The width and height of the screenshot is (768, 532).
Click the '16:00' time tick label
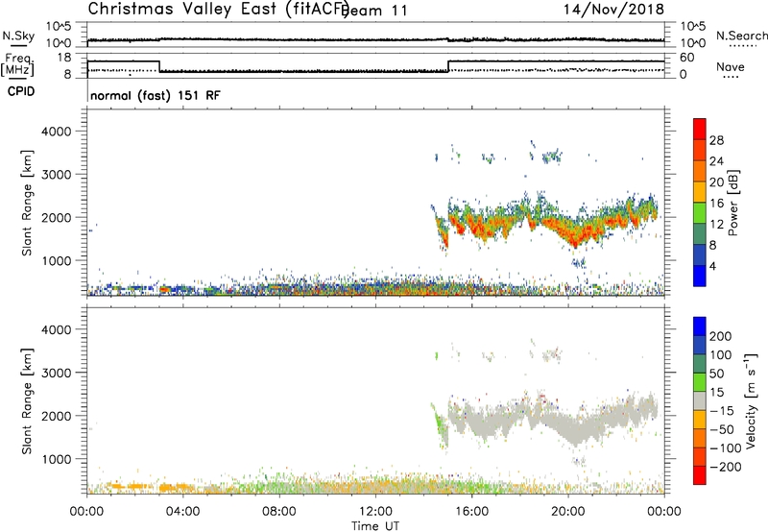(x=471, y=512)
